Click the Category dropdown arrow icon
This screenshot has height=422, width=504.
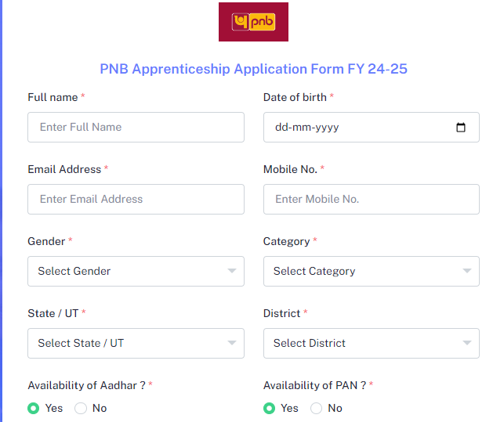[x=466, y=271]
